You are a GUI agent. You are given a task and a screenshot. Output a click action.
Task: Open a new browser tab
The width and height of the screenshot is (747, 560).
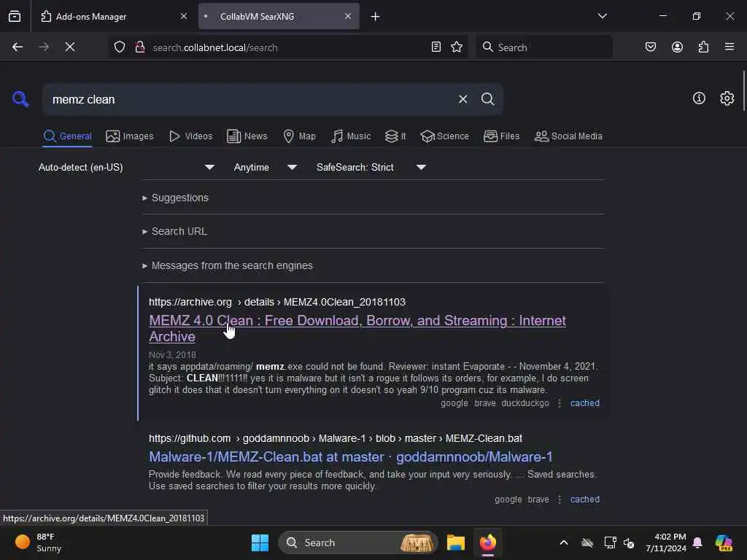[376, 17]
